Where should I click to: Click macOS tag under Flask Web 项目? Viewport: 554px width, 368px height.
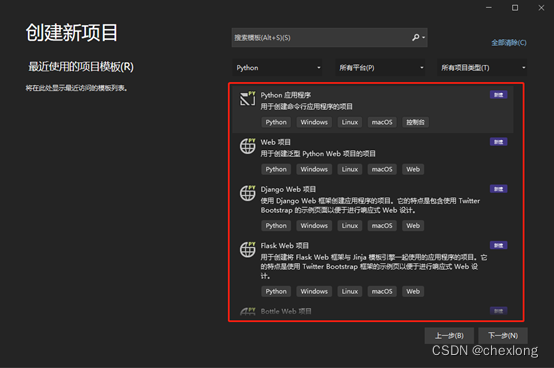(382, 291)
